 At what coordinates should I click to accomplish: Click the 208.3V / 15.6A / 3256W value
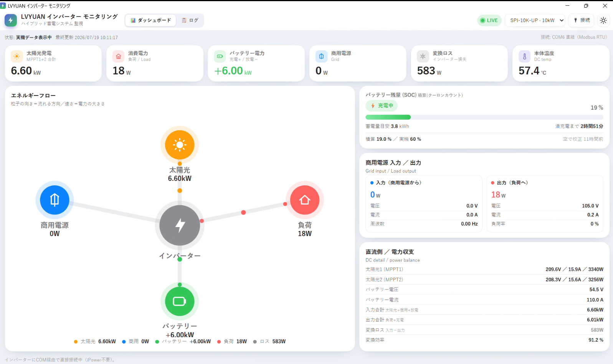[x=574, y=280]
